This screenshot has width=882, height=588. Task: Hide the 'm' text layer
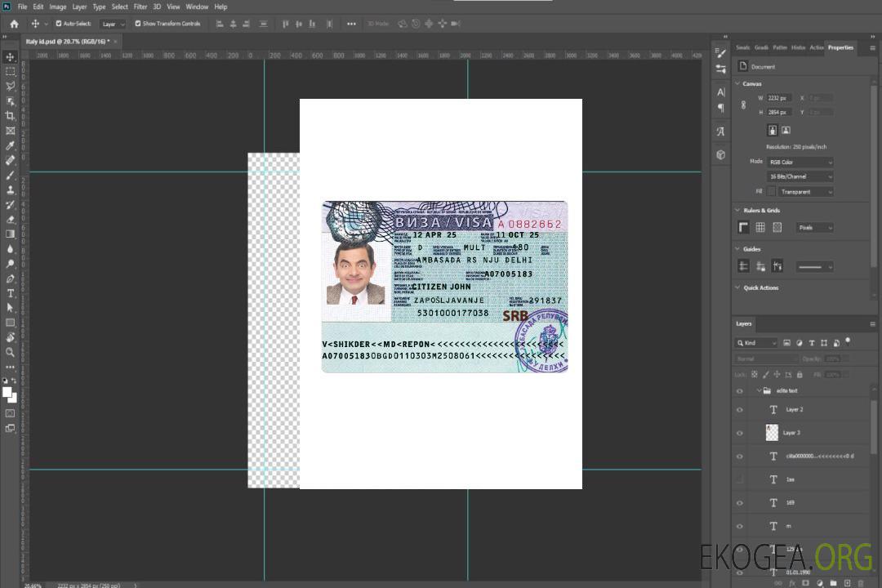pos(740,527)
